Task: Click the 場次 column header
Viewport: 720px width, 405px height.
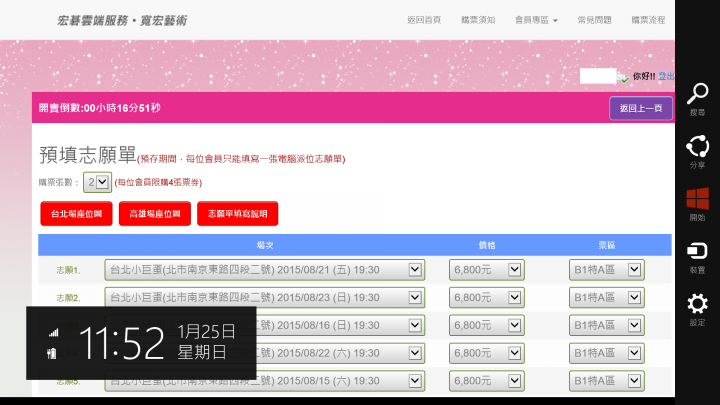Action: [x=265, y=245]
